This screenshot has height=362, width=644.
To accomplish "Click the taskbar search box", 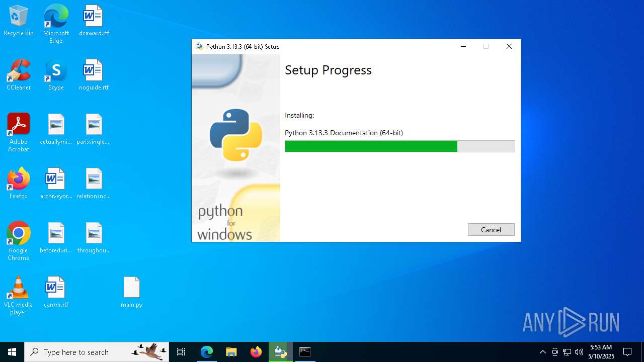I will point(97,352).
